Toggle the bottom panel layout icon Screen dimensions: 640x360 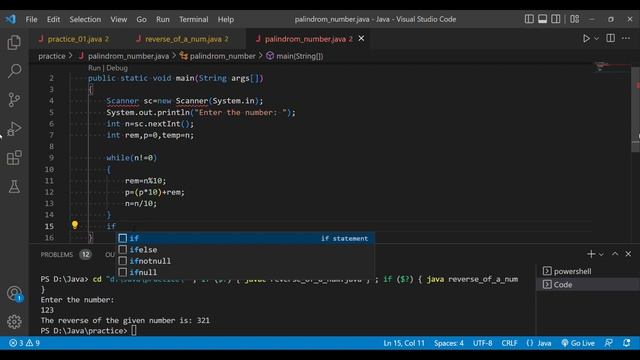[x=542, y=19]
